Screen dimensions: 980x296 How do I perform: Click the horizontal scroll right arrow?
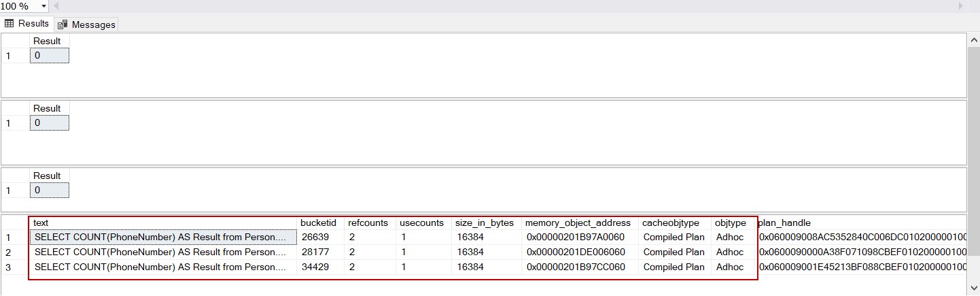[960, 6]
